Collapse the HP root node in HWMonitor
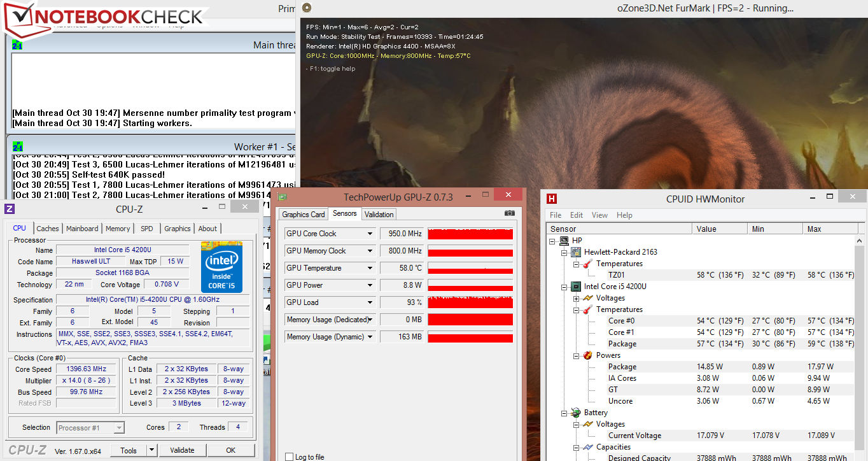The height and width of the screenshot is (461, 868). (x=553, y=241)
